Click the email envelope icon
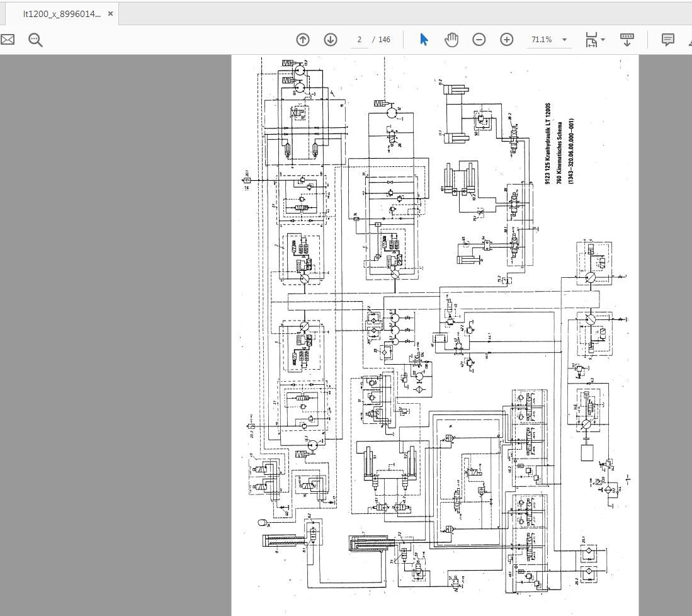Viewport: 692px width, 616px height. [8, 40]
